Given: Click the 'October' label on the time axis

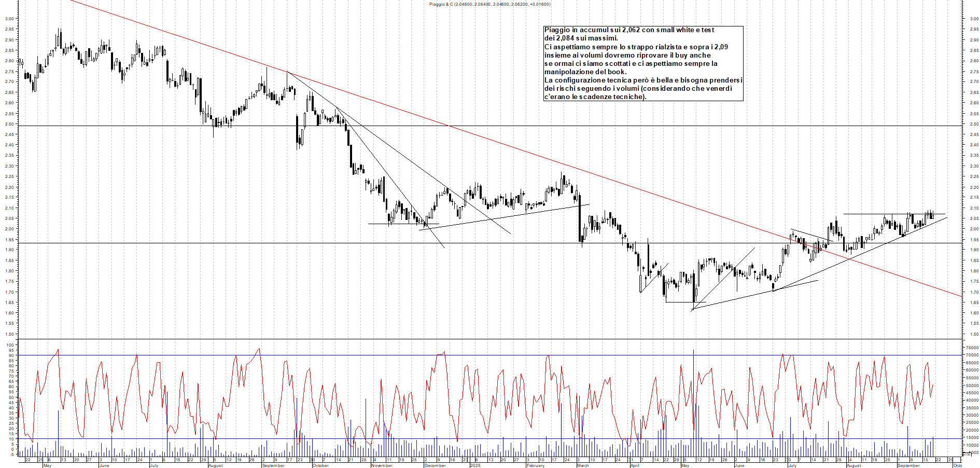Looking at the screenshot, I should pos(320,465).
